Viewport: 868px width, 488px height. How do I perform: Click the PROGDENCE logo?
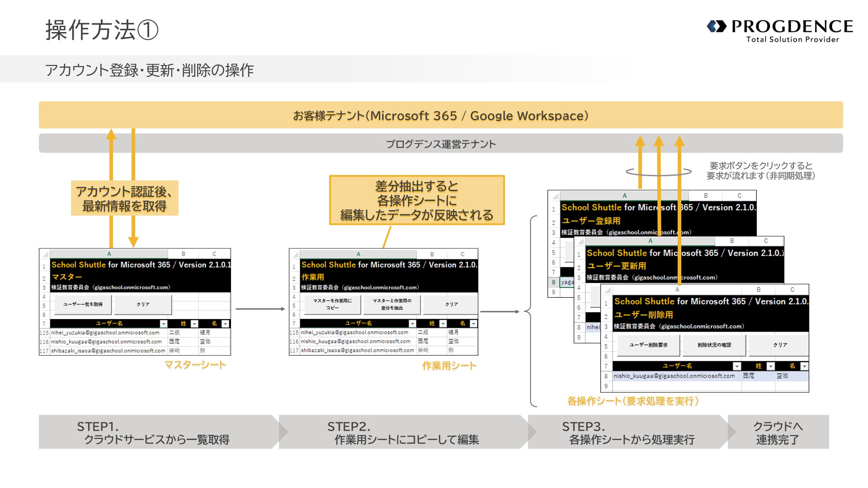coord(780,31)
